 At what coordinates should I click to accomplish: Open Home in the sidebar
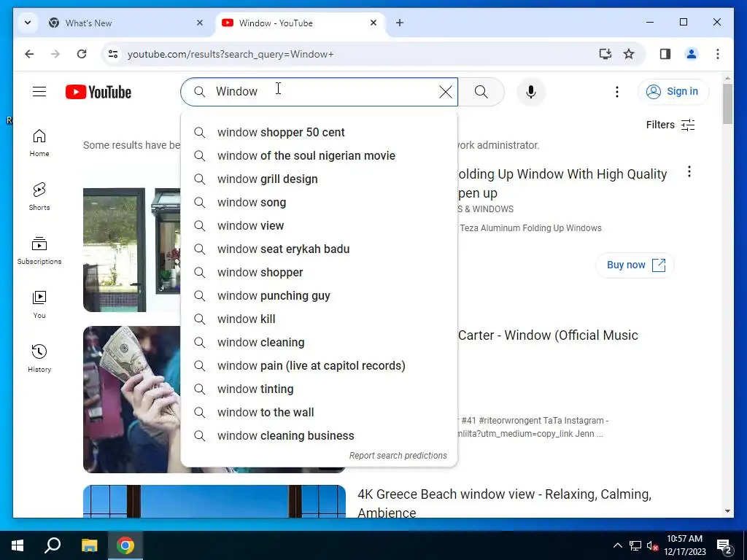coord(39,143)
